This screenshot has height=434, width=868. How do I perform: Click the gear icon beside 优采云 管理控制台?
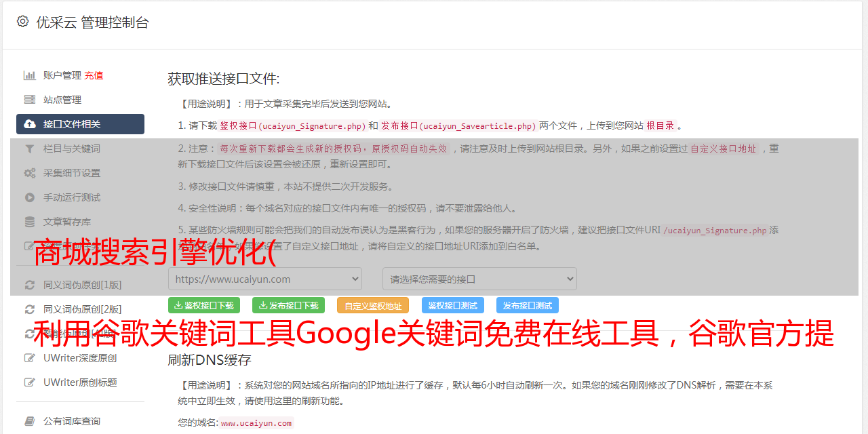(x=22, y=22)
